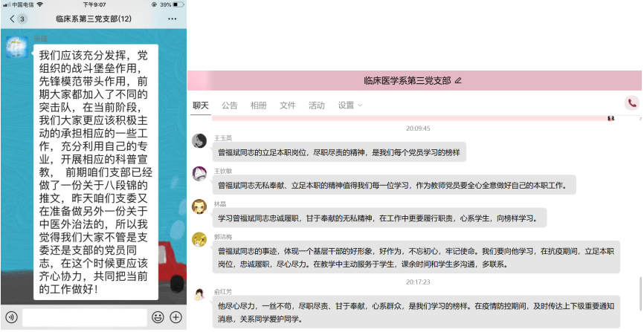Screen dimensions: 644x332
Task: Expand the 设置 dropdown menu
Action: click(350, 105)
